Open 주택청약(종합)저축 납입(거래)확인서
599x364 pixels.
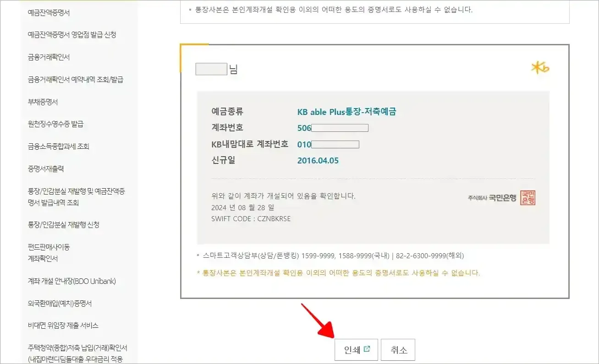point(77,353)
